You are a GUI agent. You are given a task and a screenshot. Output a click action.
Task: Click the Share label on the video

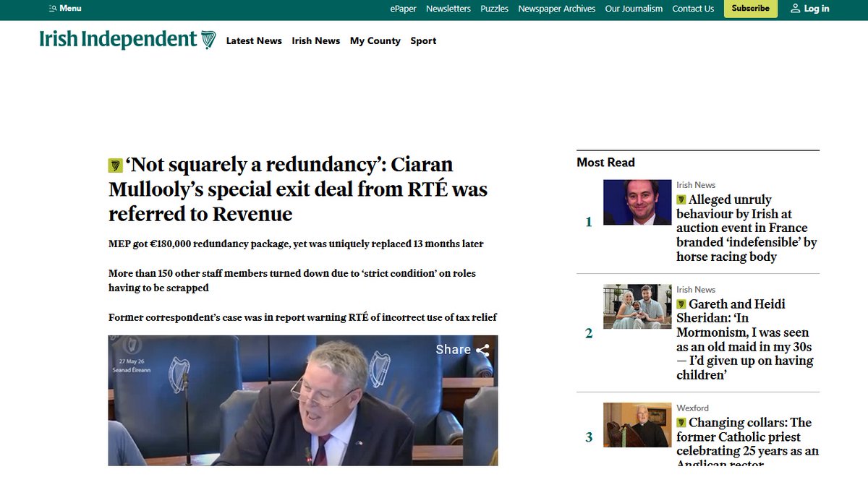454,350
